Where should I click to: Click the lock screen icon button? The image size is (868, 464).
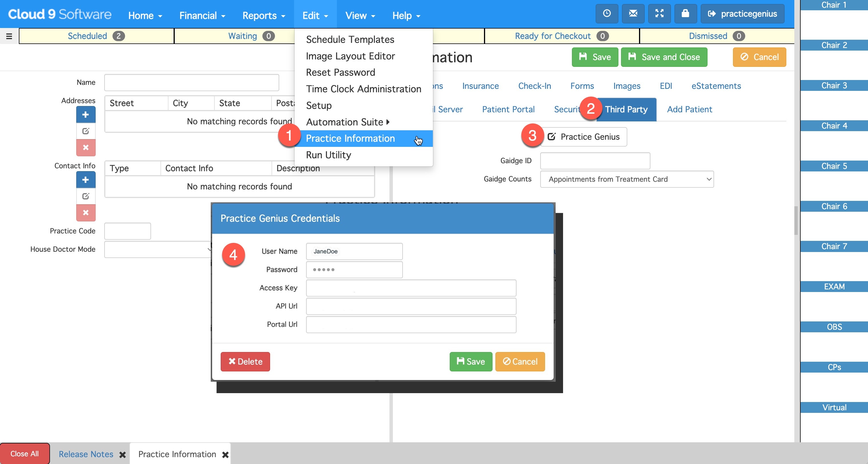click(x=685, y=14)
